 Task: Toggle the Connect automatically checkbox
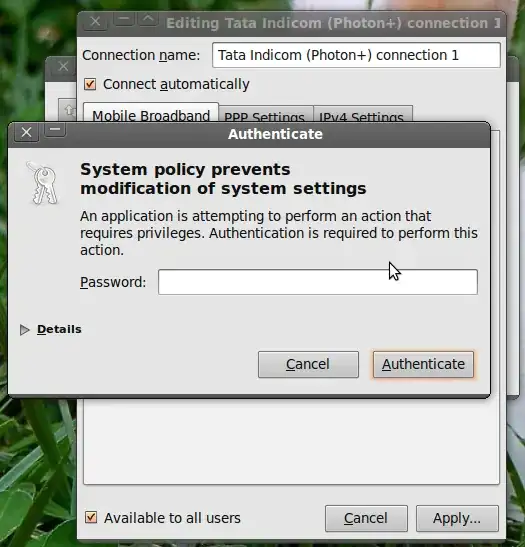point(90,84)
